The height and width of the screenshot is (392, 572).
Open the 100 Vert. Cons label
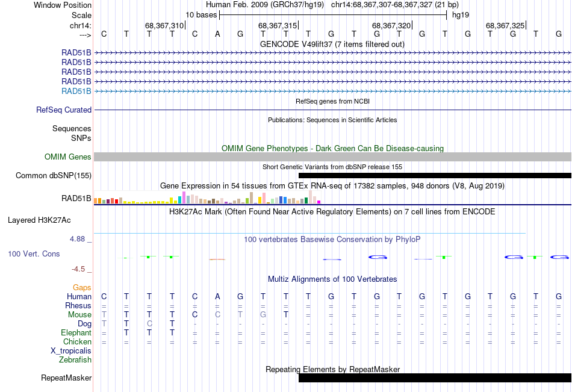34,254
